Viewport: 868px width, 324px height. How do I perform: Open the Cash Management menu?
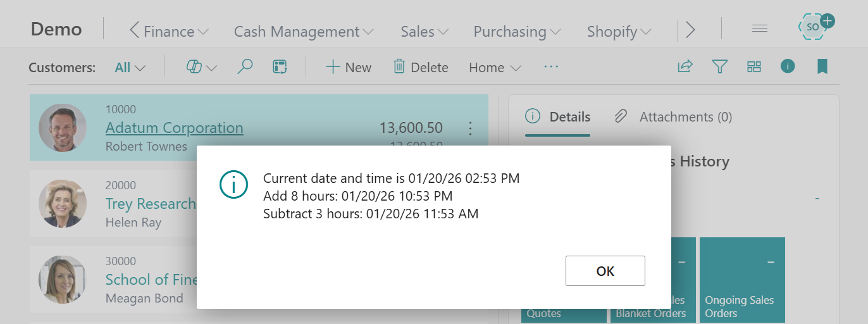tap(303, 31)
